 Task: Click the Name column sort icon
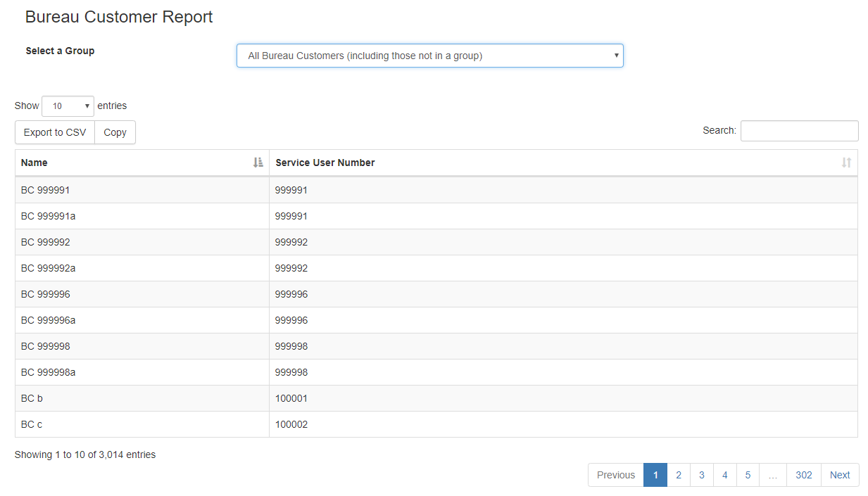tap(258, 163)
